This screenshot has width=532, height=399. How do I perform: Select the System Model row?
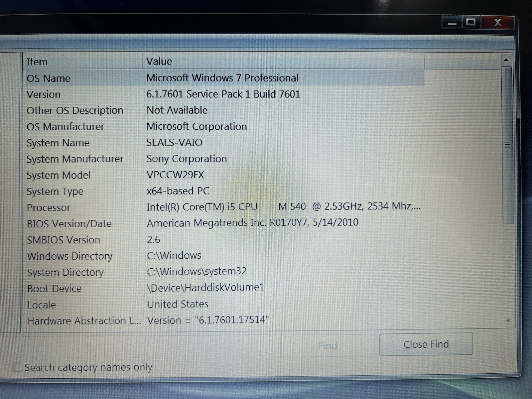[x=224, y=175]
